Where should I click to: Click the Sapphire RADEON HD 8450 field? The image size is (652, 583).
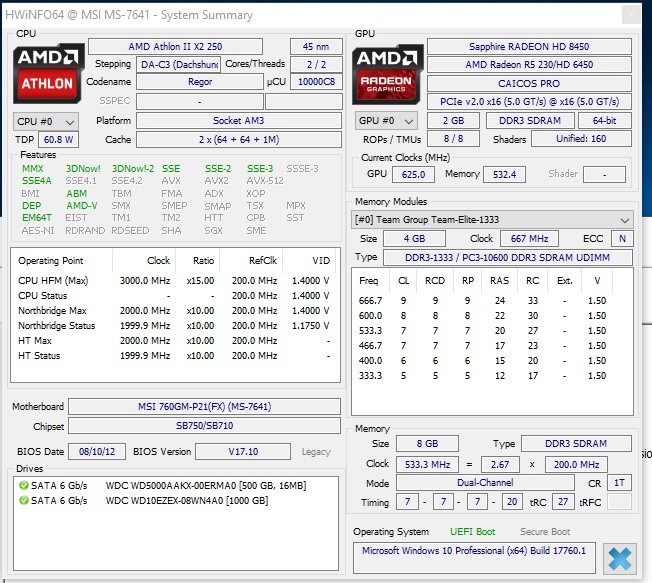(529, 47)
